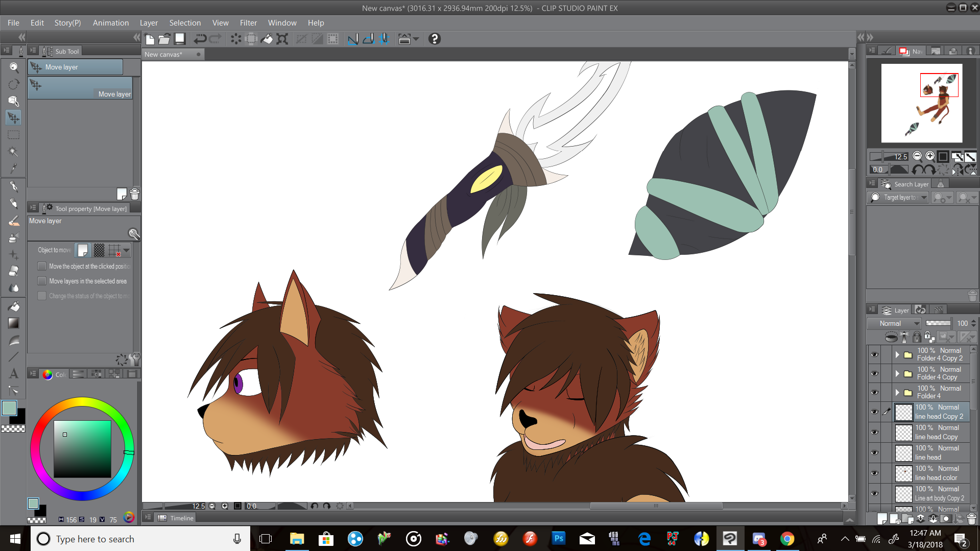Delete the sub tool with trash icon
The height and width of the screenshot is (551, 980).
[135, 194]
